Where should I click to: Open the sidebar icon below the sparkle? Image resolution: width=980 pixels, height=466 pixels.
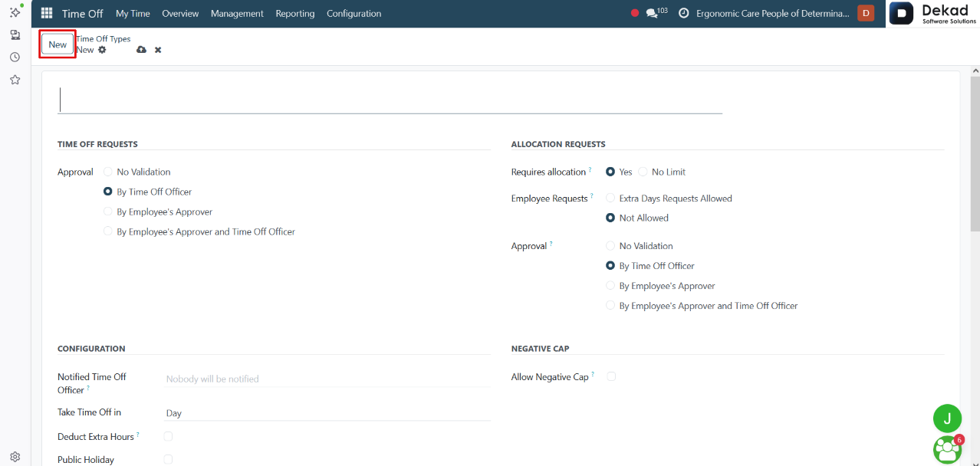pos(15,34)
